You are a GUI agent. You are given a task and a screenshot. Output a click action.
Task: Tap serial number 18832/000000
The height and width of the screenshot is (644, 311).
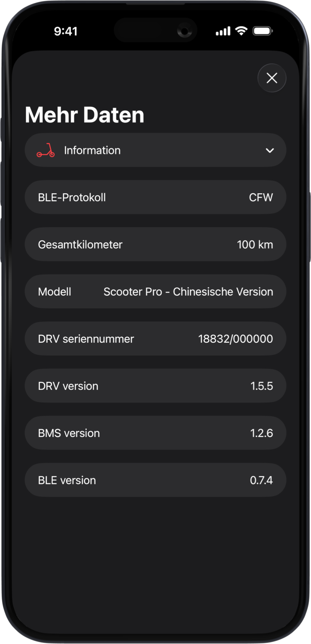(x=236, y=339)
